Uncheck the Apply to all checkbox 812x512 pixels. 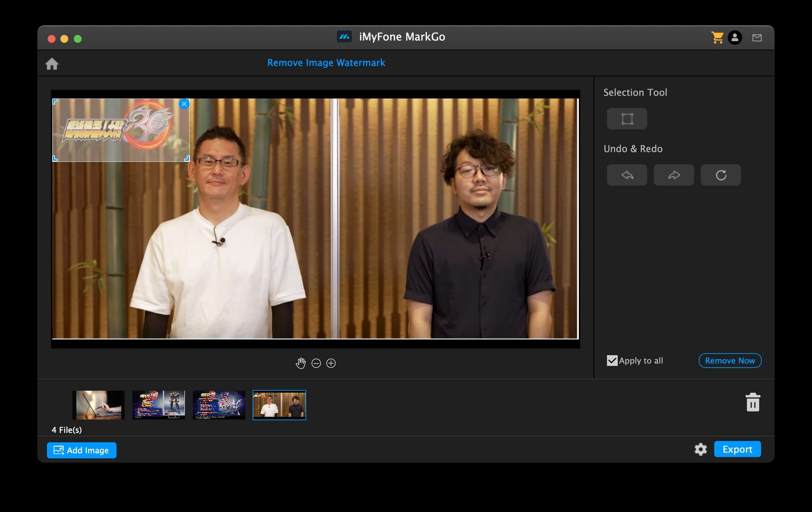(612, 361)
